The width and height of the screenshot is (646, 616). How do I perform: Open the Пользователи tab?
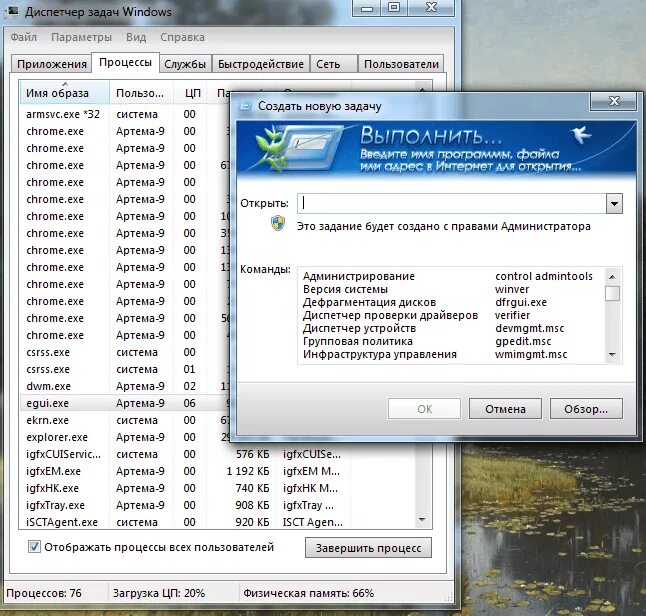pyautogui.click(x=401, y=64)
